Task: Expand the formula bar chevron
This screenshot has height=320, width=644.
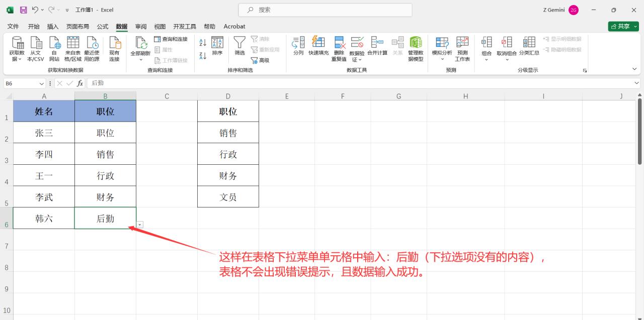Action: click(x=637, y=83)
